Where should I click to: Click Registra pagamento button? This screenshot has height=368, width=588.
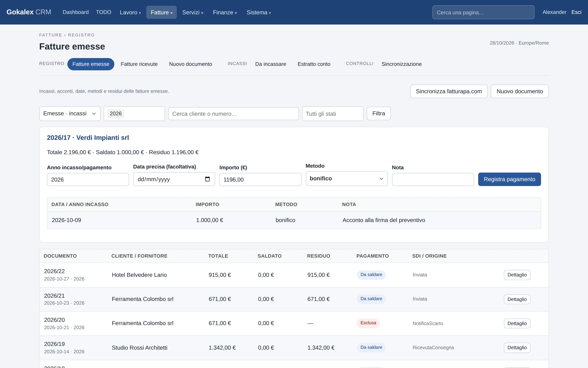(x=509, y=179)
